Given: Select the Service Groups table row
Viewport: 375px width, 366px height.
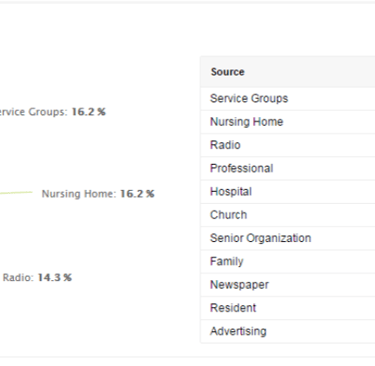Looking at the screenshot, I should click(x=288, y=99).
